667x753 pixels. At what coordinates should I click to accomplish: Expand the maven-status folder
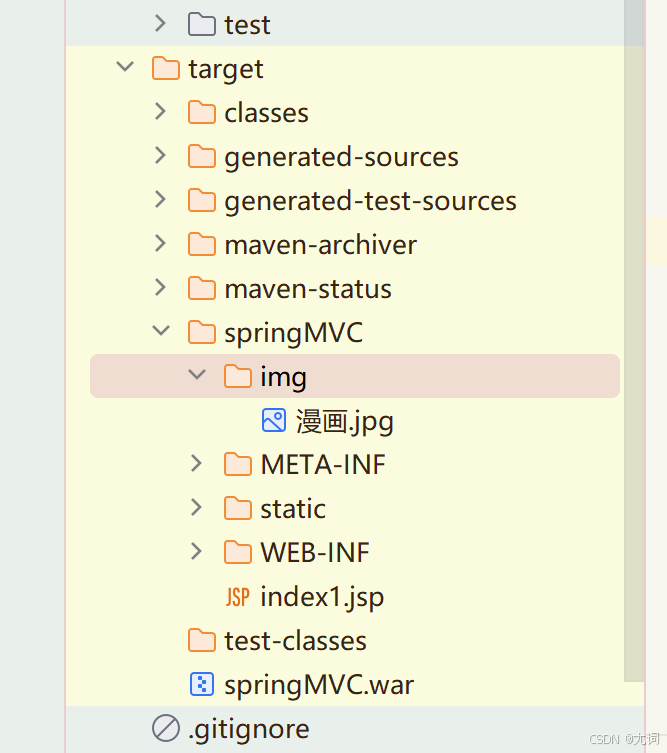(x=160, y=288)
